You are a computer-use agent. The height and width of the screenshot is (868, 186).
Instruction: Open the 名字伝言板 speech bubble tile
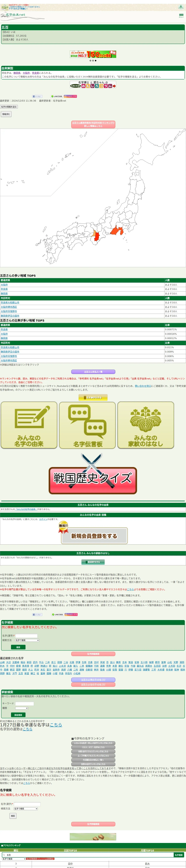87,425
